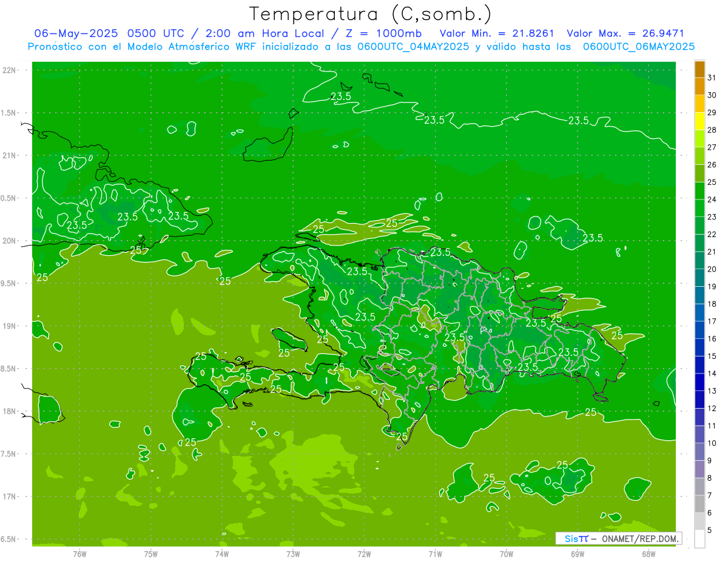
Task: Click the title "Temperatura (C,somb.)"
Action: 371,14
